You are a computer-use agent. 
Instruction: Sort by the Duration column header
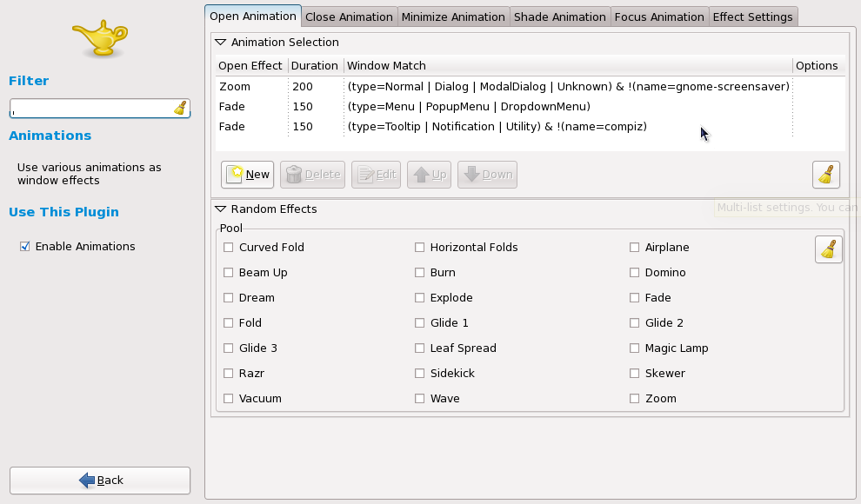(314, 65)
